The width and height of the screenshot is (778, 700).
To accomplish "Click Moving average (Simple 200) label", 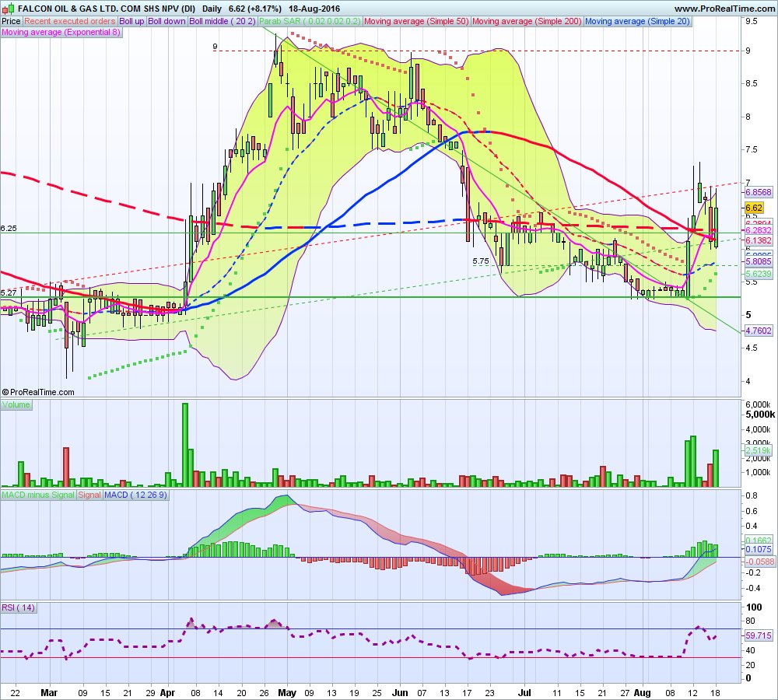I will 527,21.
